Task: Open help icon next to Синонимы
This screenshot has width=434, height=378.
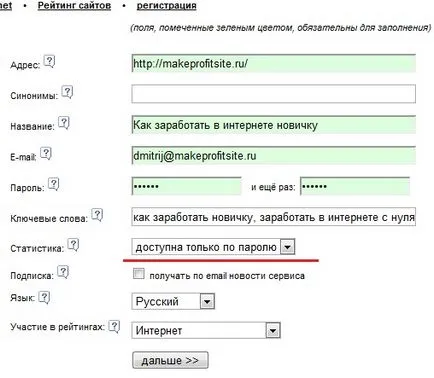Action: 68,92
